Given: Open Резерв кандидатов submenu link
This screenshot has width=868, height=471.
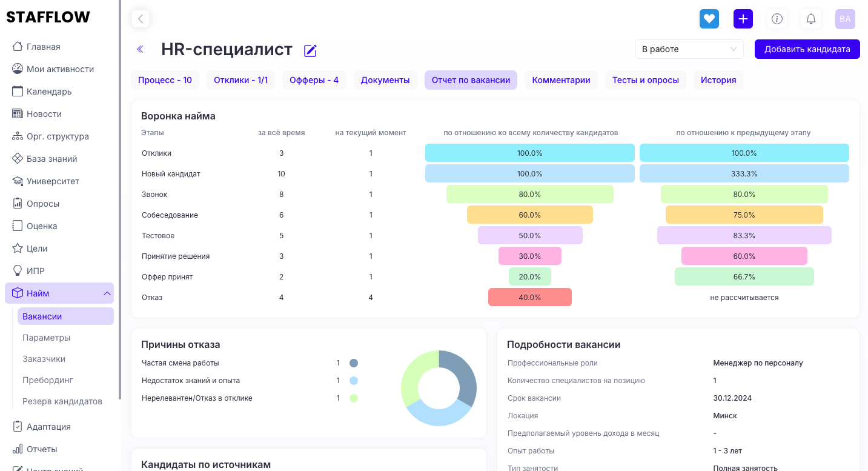Looking at the screenshot, I should [x=62, y=401].
